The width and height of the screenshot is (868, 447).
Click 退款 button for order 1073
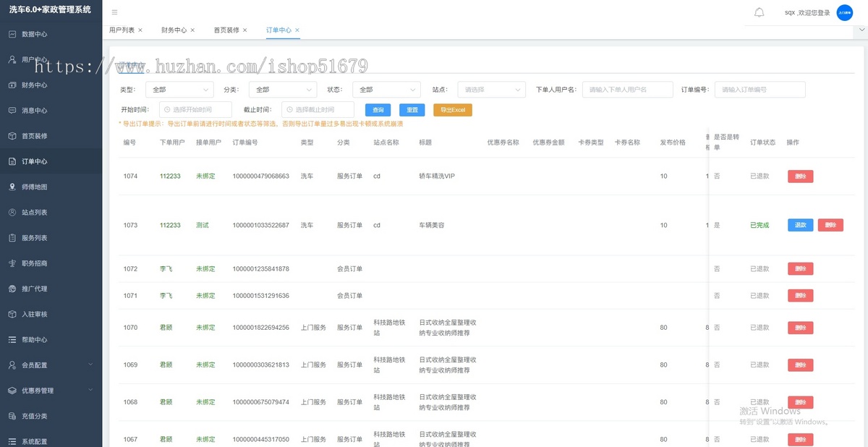[x=801, y=225]
